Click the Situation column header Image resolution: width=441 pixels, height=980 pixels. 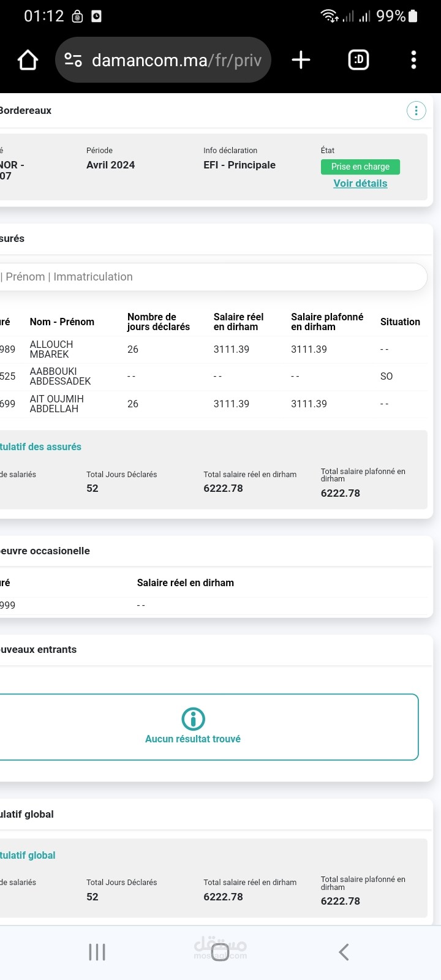(400, 322)
